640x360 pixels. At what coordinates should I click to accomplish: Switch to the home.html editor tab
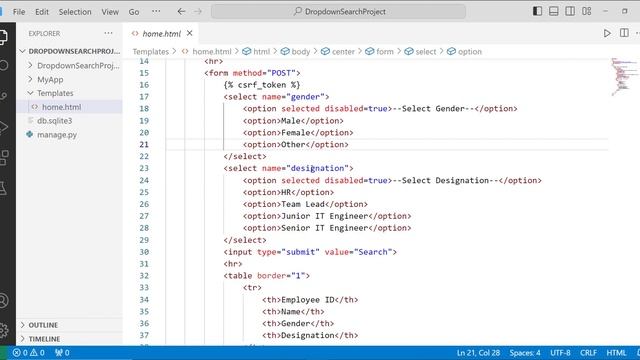point(161,33)
